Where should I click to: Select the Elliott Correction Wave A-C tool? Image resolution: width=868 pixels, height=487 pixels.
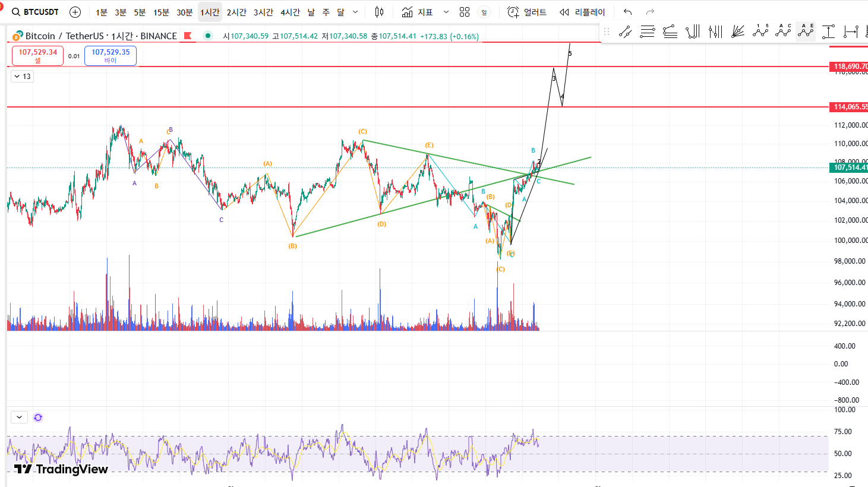(x=783, y=31)
